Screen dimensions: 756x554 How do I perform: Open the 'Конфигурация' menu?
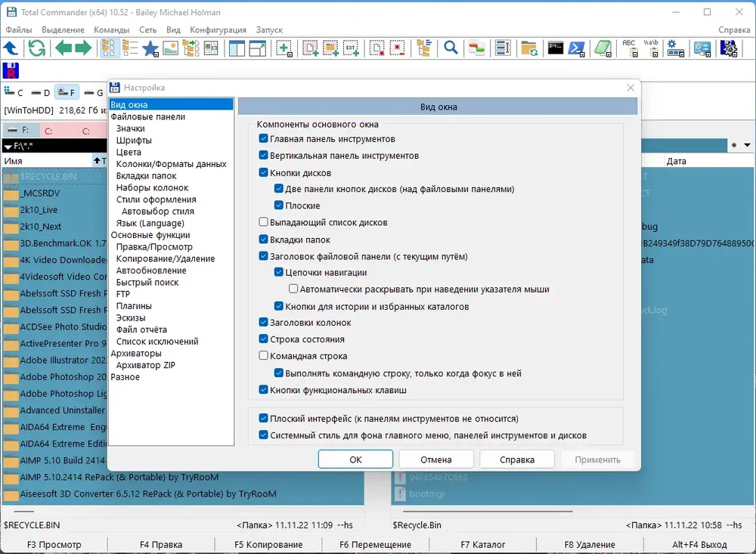tap(218, 30)
